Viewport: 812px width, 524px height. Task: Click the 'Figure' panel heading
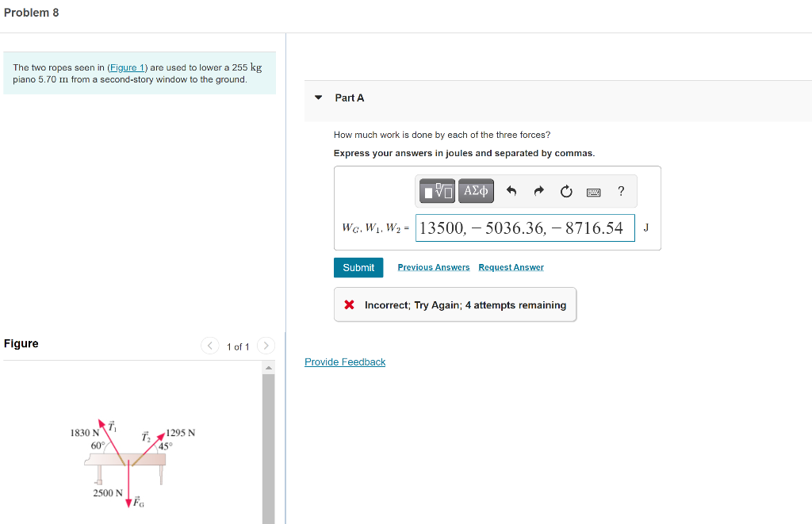pos(21,344)
